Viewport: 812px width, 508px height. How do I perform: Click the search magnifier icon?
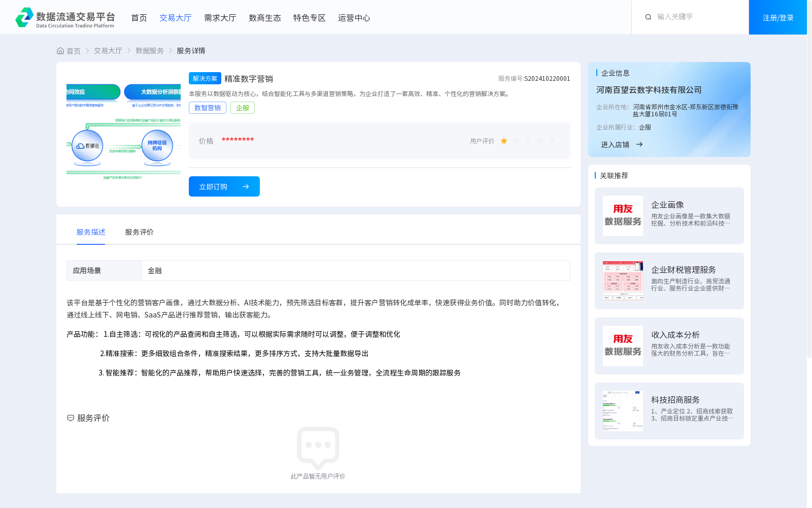click(x=648, y=17)
